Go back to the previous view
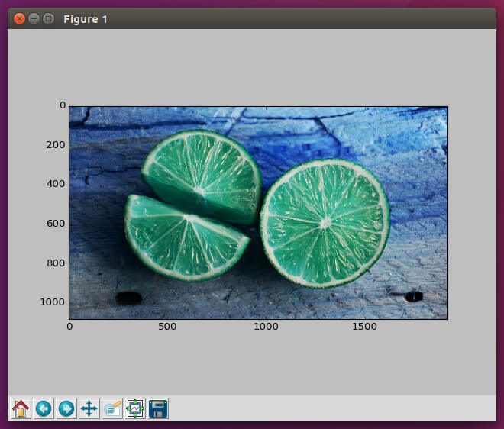Viewport: 504px width, 429px height. [x=44, y=408]
